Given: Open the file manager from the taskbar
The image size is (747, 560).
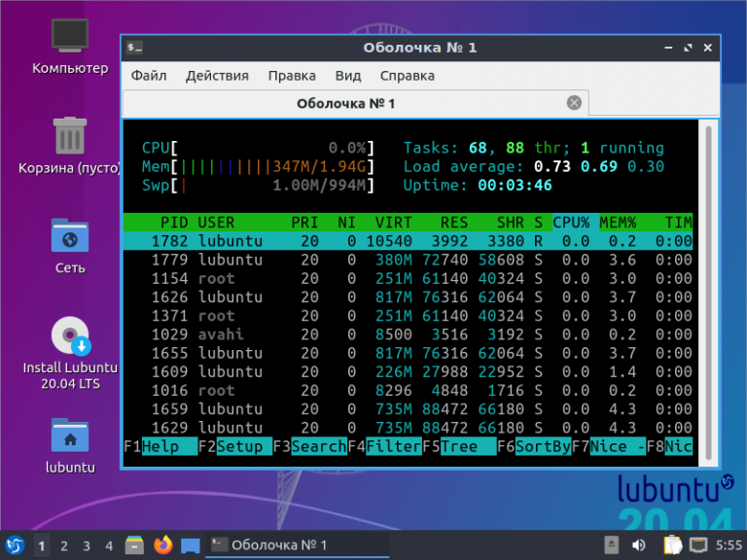Looking at the screenshot, I should click(136, 545).
